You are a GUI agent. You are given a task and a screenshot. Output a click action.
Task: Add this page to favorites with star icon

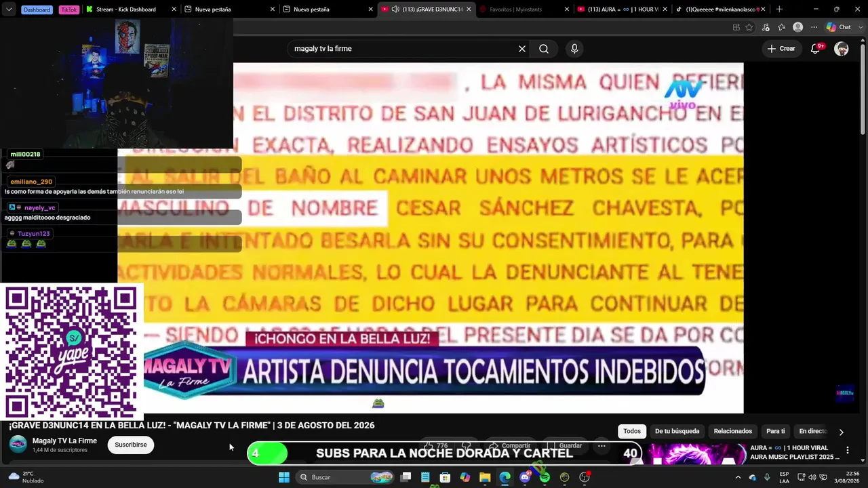point(749,27)
